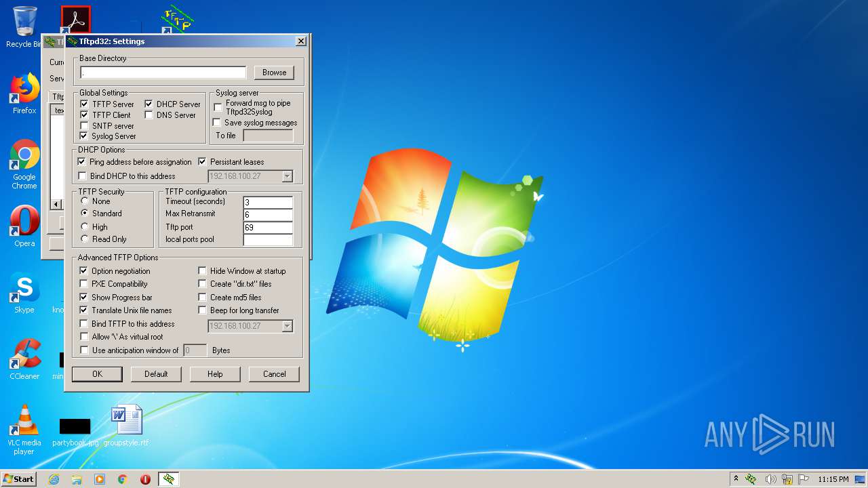Select the groupstyle.rtf document icon

pyautogui.click(x=126, y=426)
